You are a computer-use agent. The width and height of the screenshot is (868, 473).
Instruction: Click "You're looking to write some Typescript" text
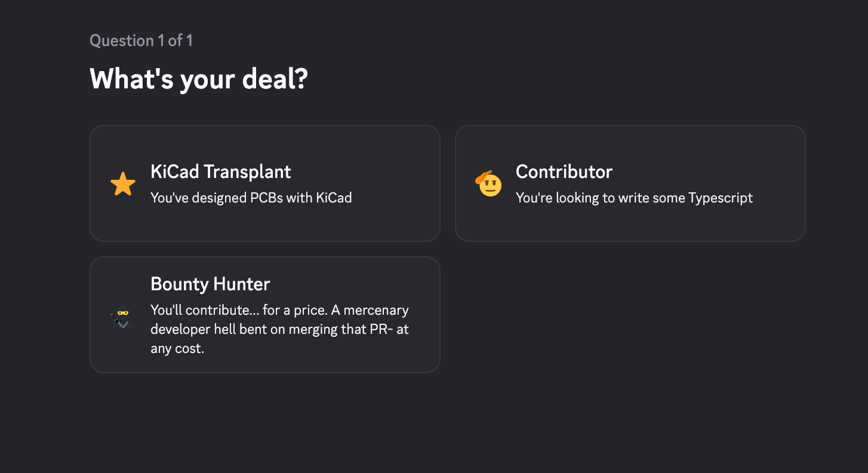[634, 198]
